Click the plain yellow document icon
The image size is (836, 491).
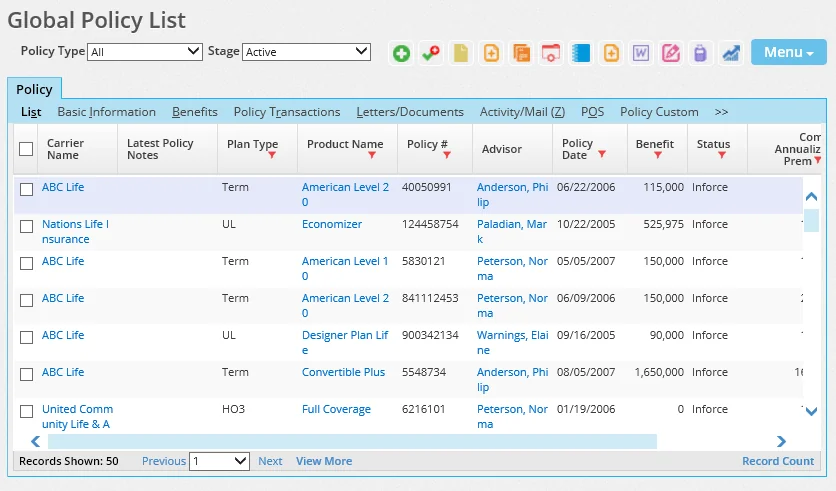[461, 53]
